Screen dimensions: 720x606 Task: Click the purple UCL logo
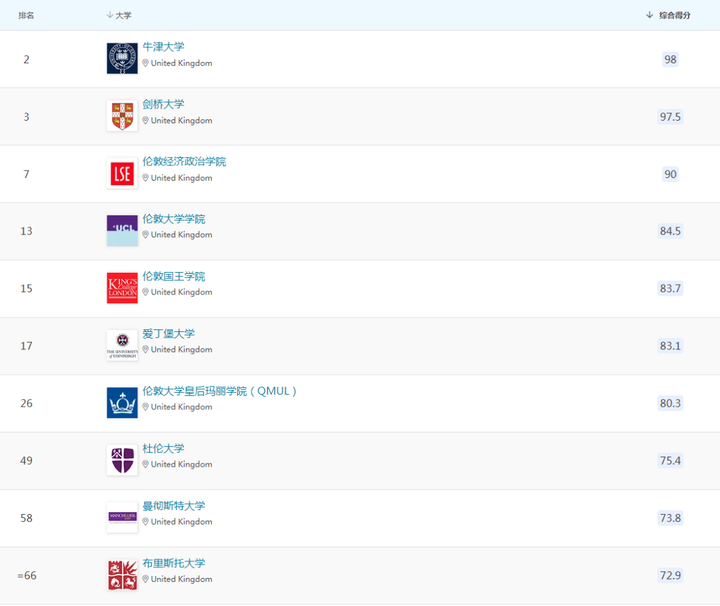122,230
